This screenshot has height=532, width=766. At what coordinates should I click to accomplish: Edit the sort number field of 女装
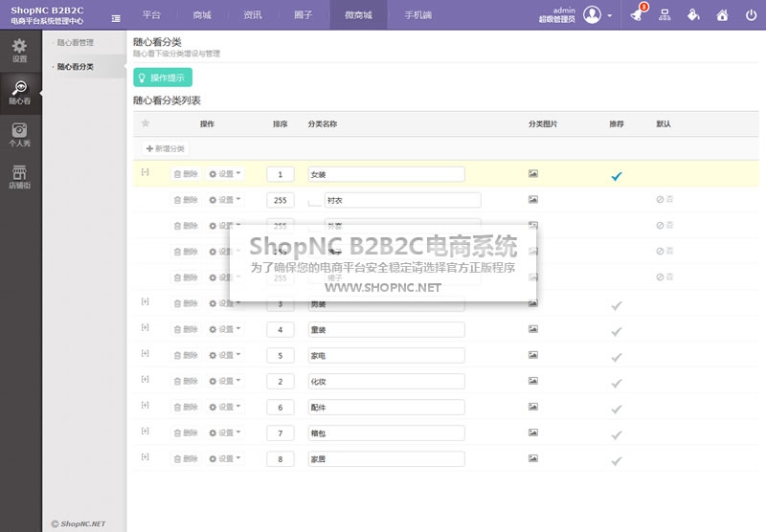pyautogui.click(x=281, y=174)
